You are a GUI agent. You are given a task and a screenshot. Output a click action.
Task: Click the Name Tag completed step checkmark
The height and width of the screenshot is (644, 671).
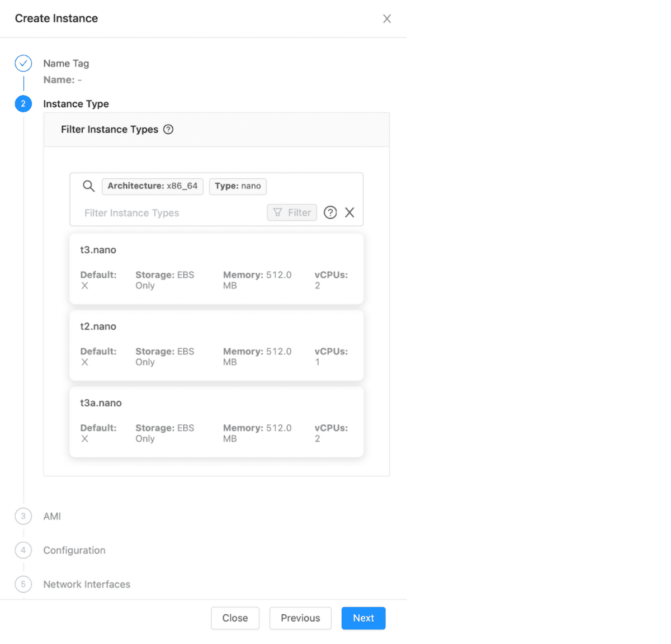tap(23, 64)
